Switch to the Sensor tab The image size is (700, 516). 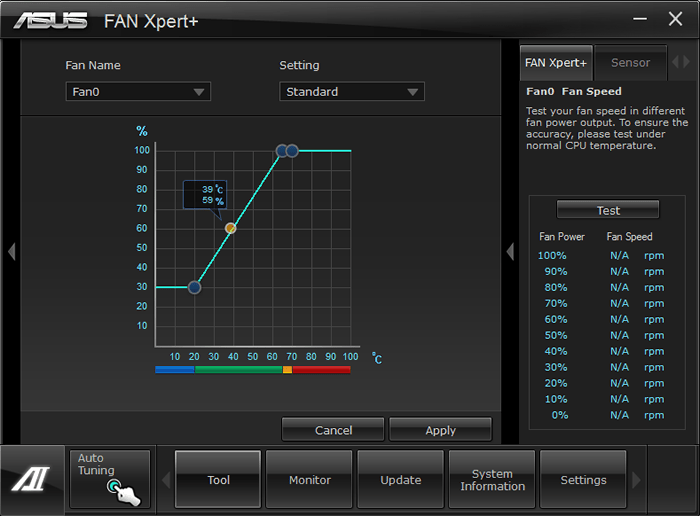[x=630, y=62]
